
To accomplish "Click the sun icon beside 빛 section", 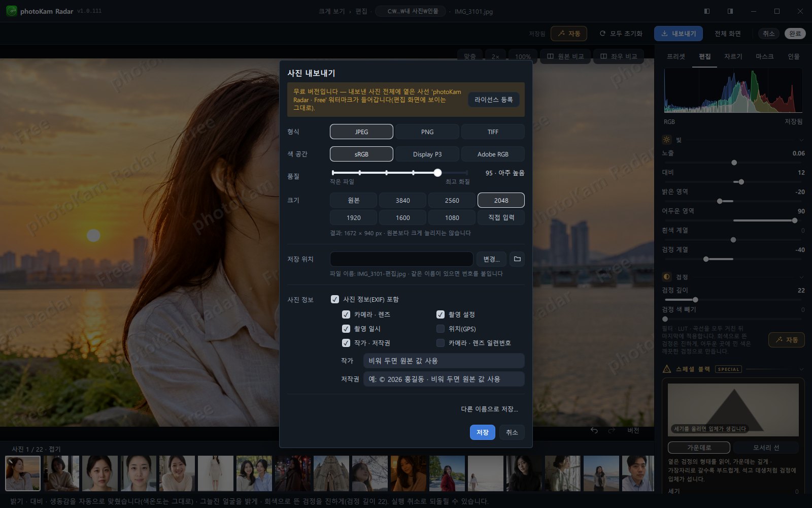I will coord(667,140).
